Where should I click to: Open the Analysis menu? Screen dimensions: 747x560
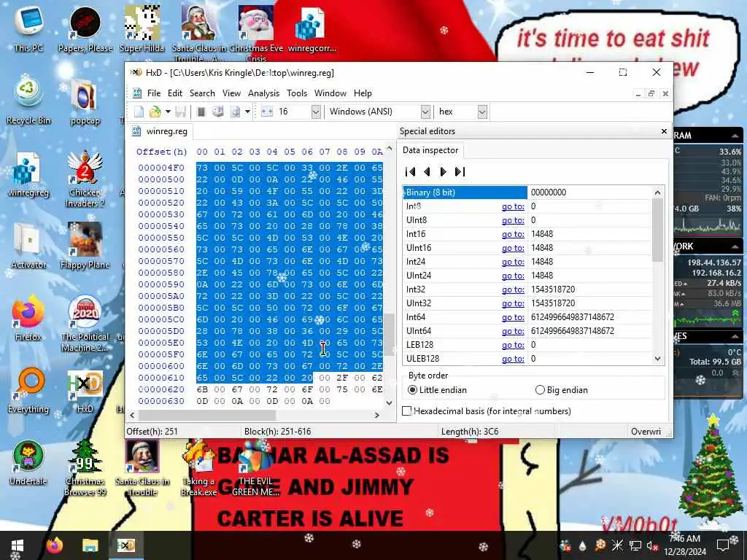(x=263, y=93)
